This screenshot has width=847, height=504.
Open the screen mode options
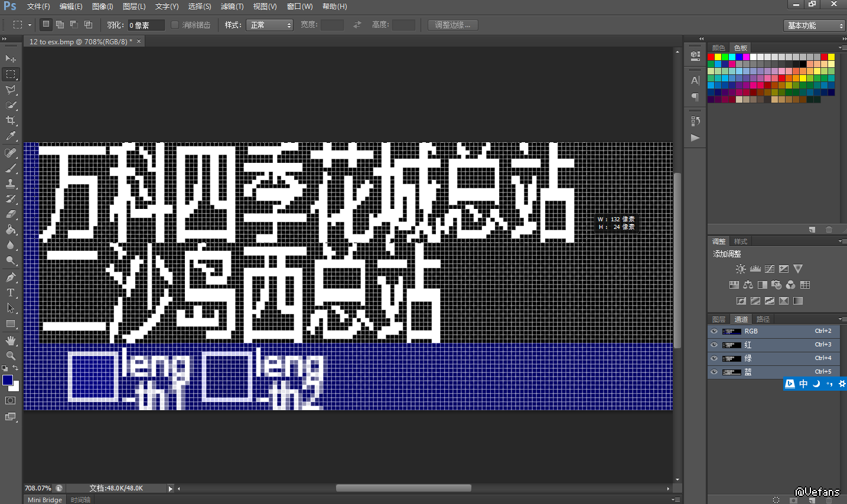[x=11, y=417]
